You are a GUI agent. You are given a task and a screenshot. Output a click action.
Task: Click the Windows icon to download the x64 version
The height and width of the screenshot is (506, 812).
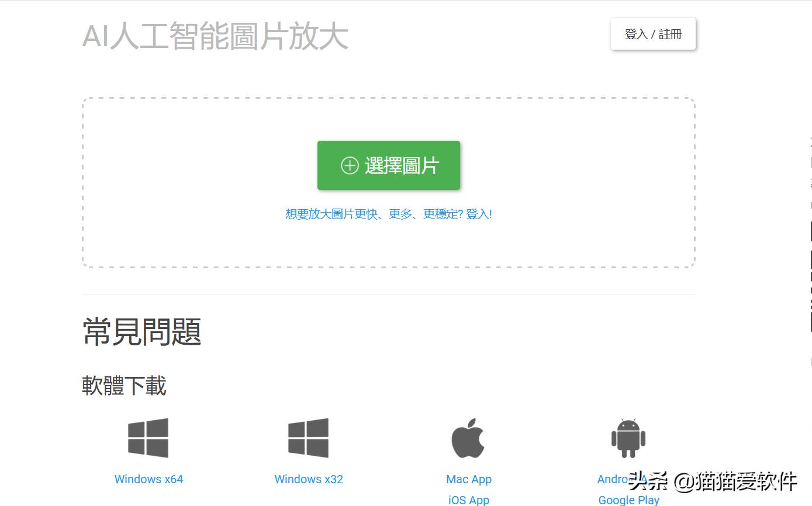148,437
